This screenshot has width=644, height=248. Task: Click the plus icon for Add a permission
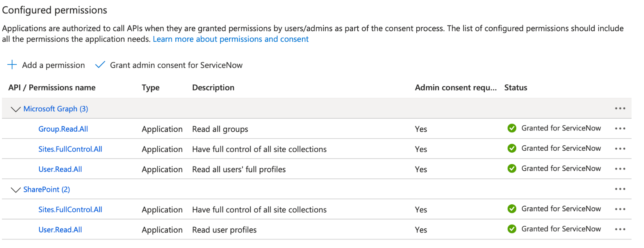tap(12, 65)
